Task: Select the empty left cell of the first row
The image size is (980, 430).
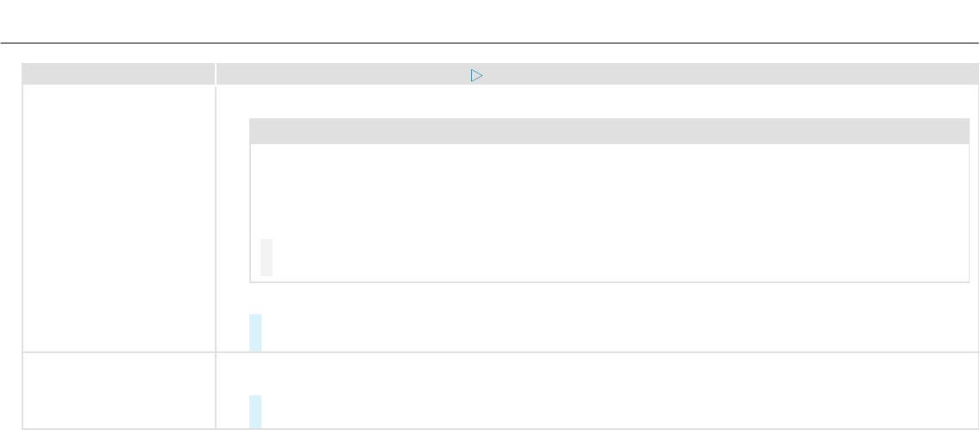Action: (x=118, y=218)
